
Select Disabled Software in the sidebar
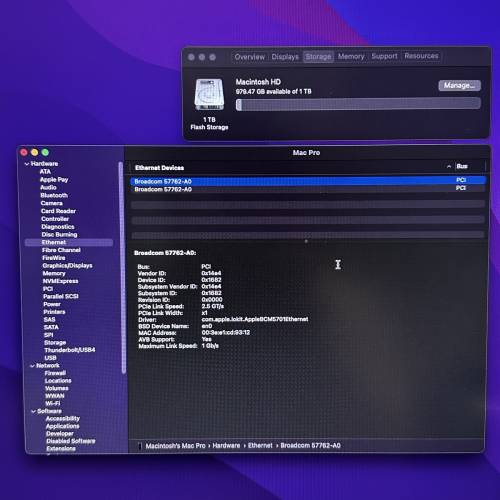tap(71, 441)
